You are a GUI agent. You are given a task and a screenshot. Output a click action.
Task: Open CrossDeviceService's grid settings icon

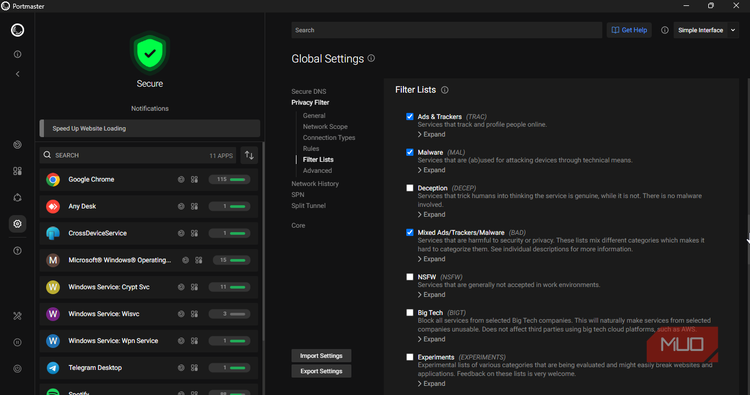(x=194, y=233)
